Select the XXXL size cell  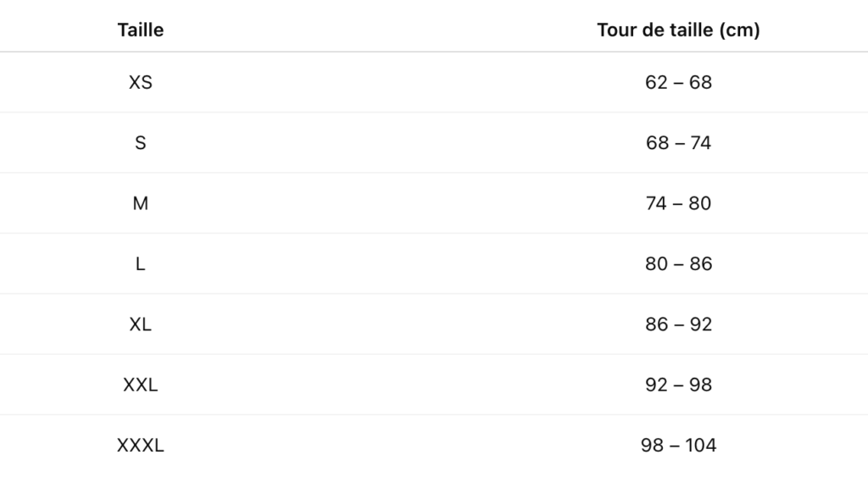pyautogui.click(x=141, y=446)
